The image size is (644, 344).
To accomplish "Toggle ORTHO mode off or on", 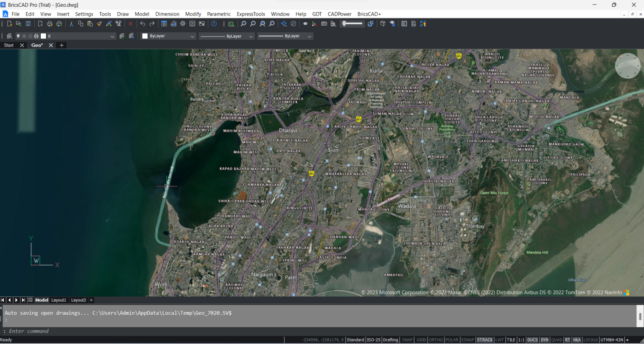I will [435, 340].
